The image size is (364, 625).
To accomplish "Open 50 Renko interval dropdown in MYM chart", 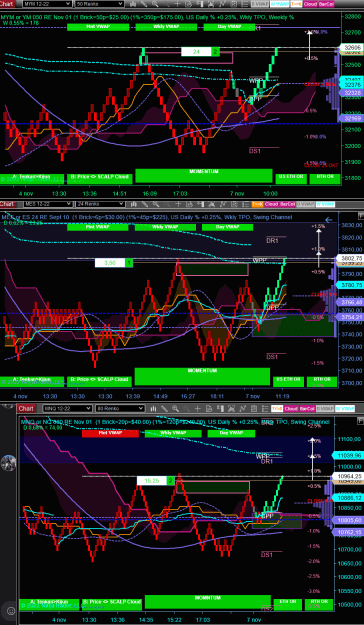I will point(99,4).
